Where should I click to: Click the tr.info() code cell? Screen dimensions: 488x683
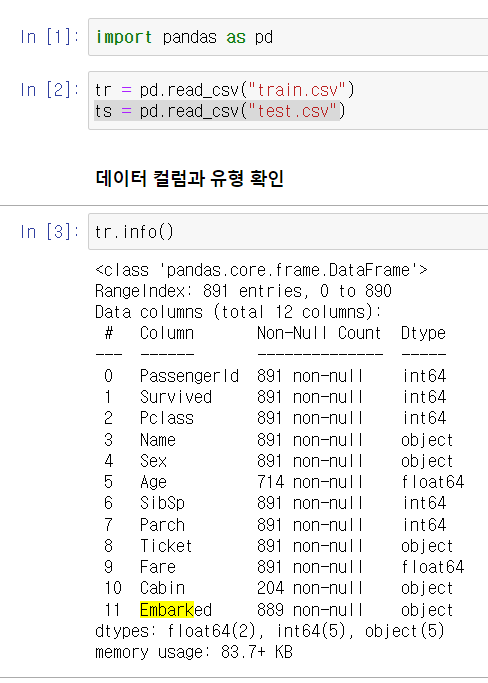pos(288,231)
